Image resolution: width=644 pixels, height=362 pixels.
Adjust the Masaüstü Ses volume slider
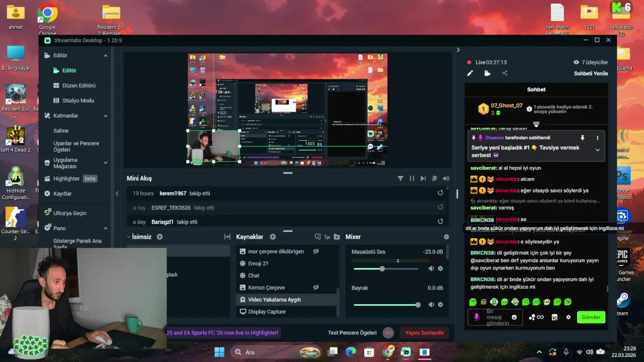click(386, 268)
